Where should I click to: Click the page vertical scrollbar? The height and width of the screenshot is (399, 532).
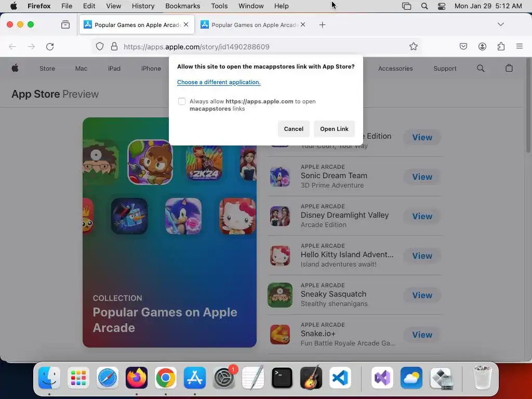528,105
